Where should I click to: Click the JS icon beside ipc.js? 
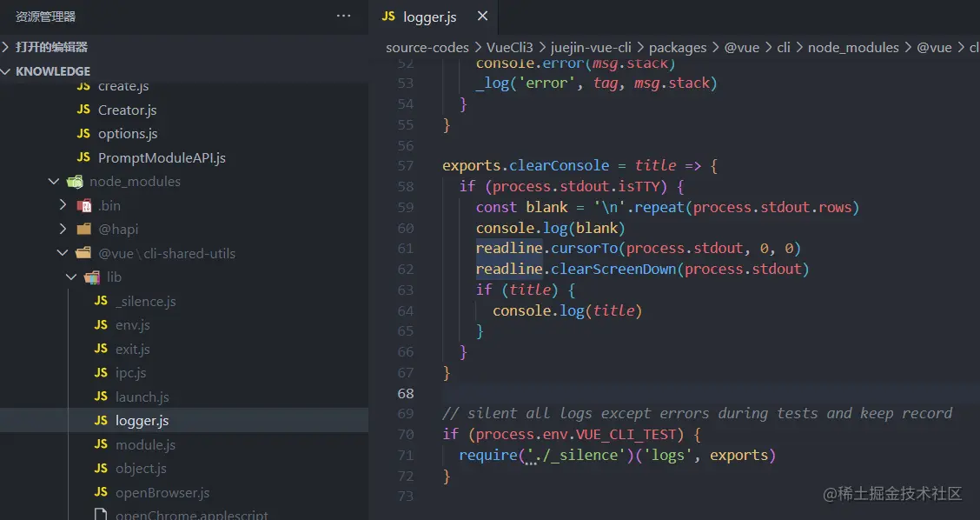point(102,372)
